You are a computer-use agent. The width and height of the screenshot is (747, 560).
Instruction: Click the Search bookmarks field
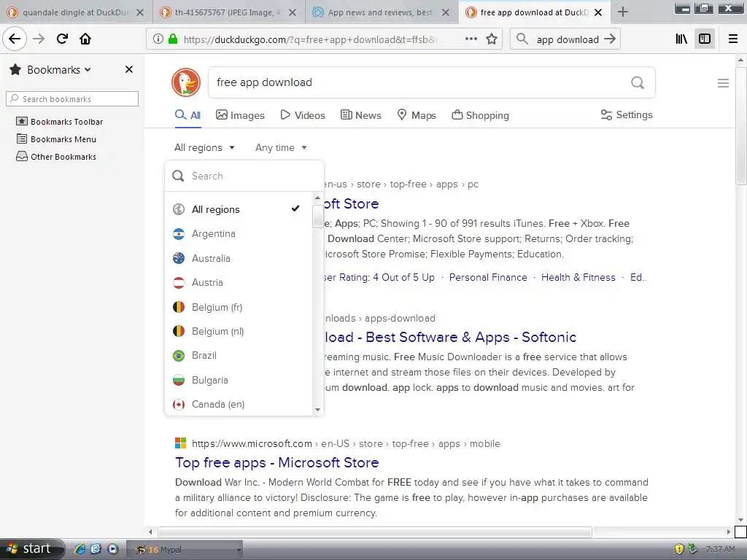(x=72, y=99)
